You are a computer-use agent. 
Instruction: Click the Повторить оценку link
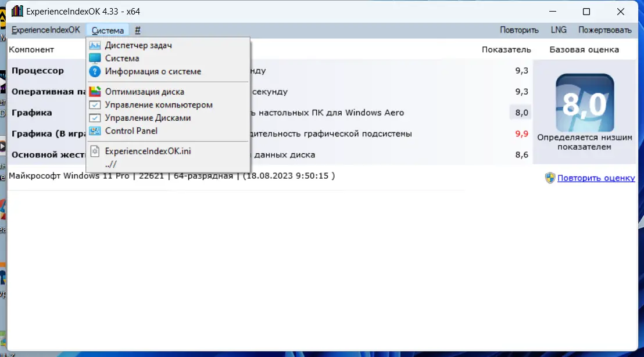(x=596, y=178)
